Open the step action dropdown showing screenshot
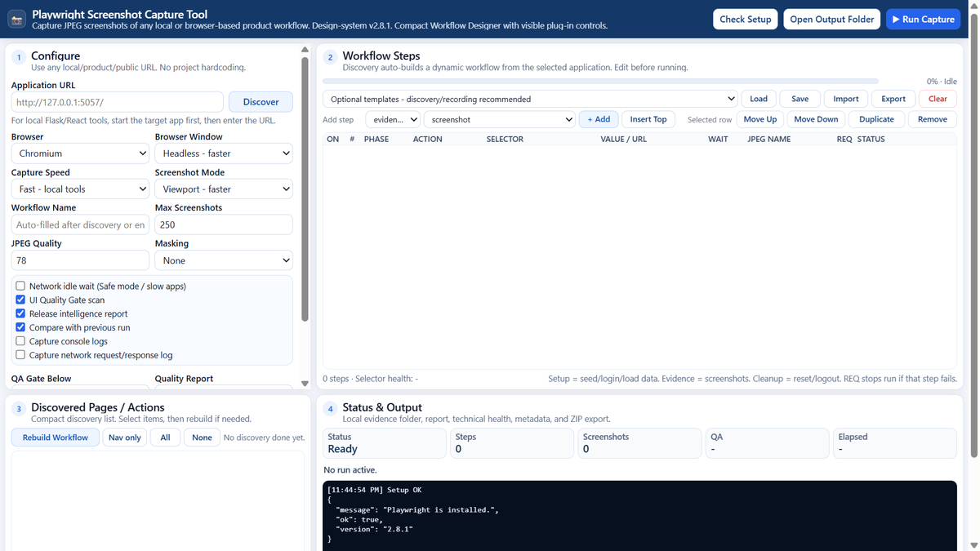This screenshot has height=551, width=980. [x=499, y=119]
